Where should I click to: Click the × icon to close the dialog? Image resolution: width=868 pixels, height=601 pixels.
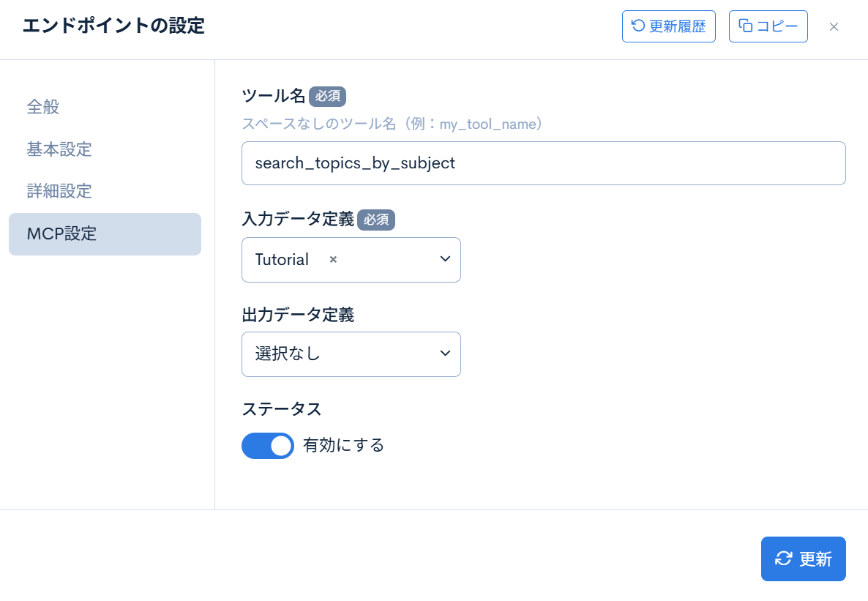[x=834, y=26]
